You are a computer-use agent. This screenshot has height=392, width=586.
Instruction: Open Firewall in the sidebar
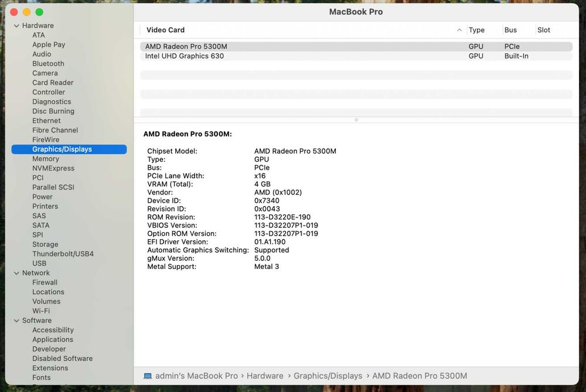point(45,282)
